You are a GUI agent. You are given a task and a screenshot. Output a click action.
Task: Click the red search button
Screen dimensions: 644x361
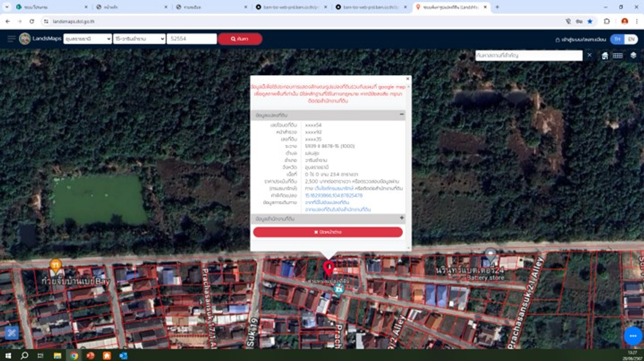240,39
